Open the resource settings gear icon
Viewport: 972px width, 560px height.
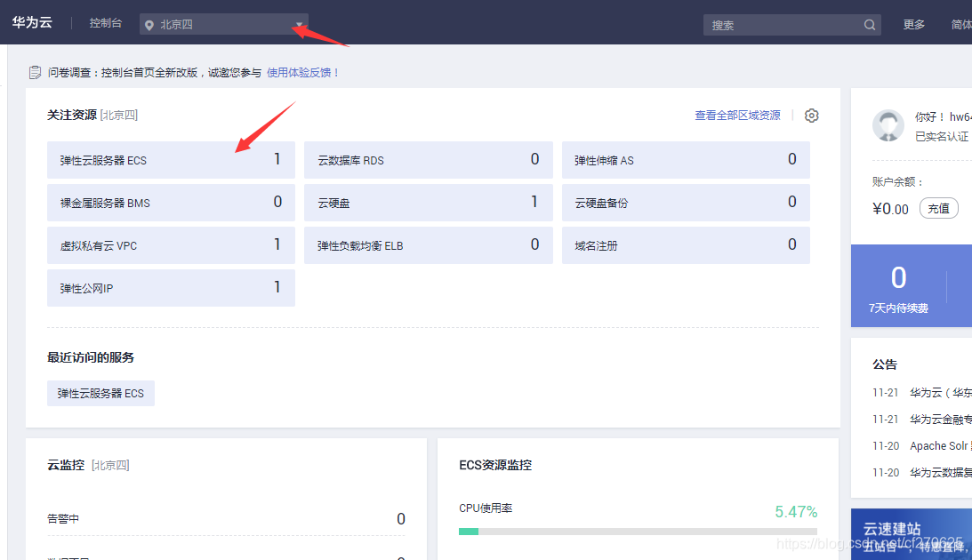coord(811,116)
